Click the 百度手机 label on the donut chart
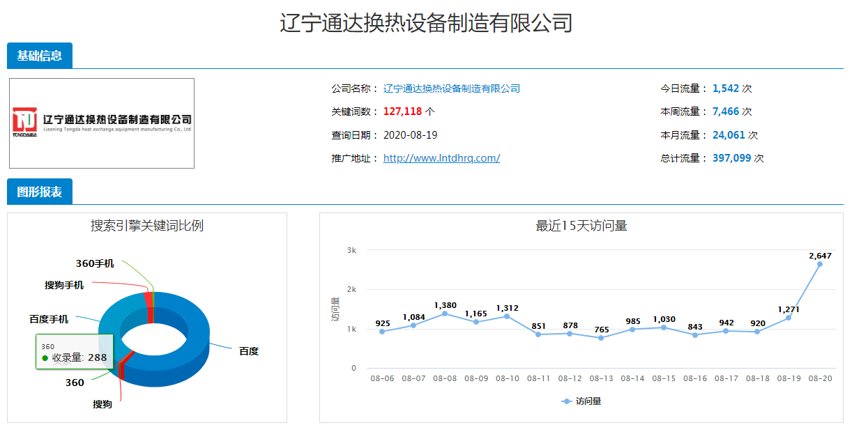Screen dimensions: 868x432 49,319
